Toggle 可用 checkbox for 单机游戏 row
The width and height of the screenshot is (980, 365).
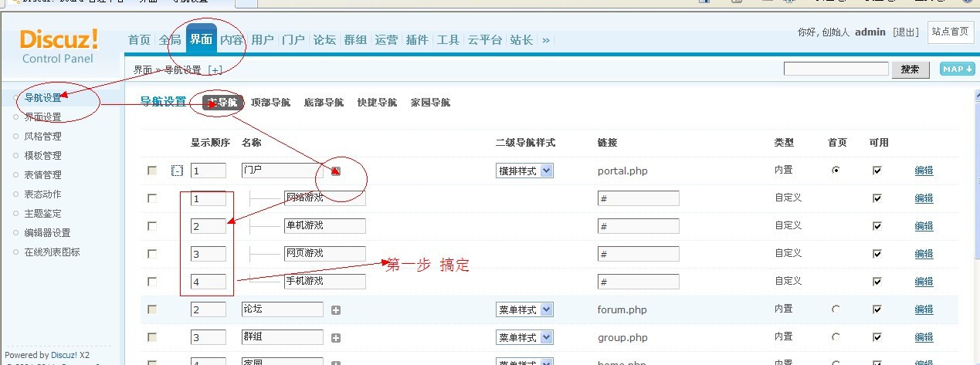click(877, 226)
